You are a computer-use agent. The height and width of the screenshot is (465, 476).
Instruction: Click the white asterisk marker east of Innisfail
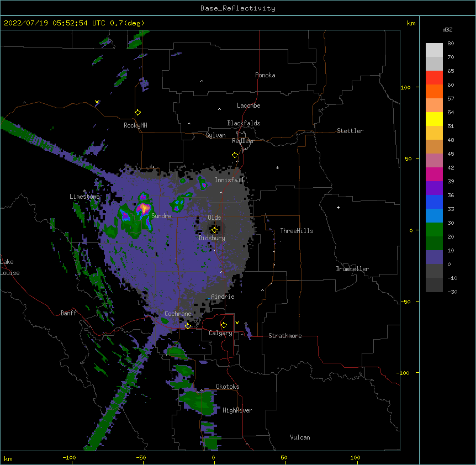point(277,167)
